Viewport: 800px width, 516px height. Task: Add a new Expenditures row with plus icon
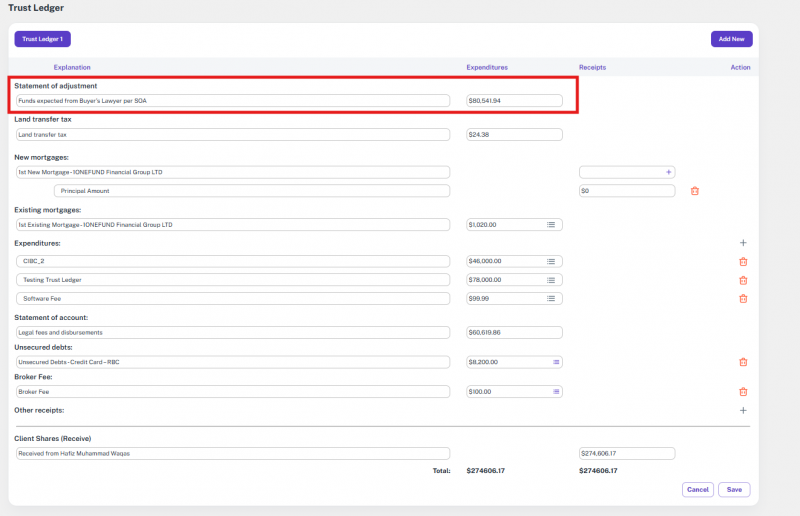tap(742, 243)
